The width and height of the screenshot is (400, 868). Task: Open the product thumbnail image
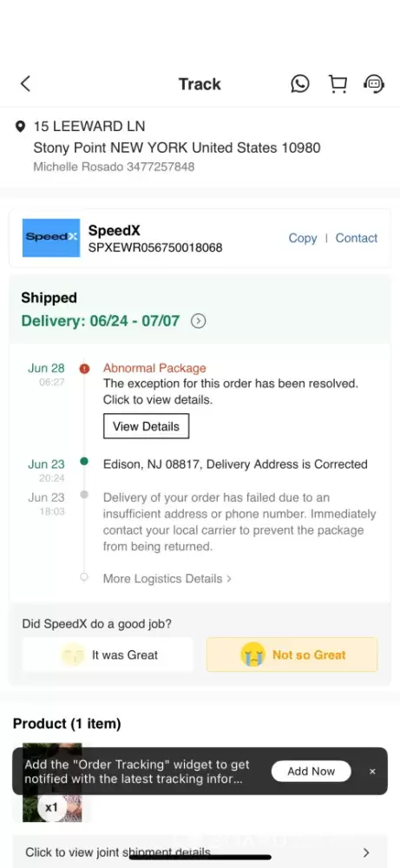click(x=52, y=782)
